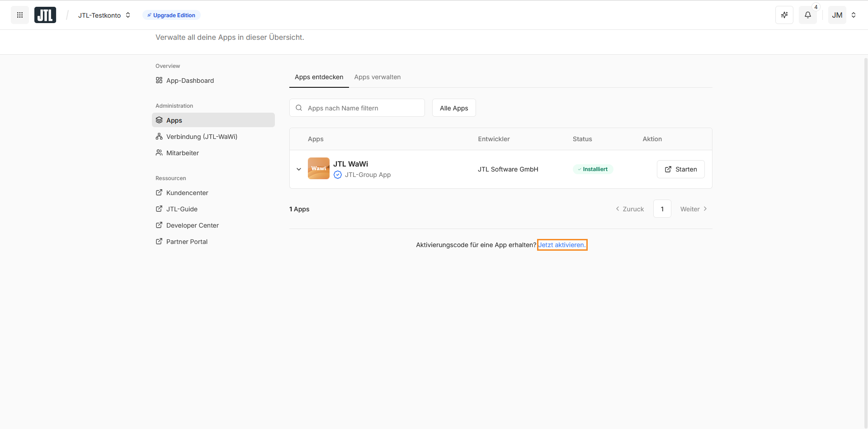The image size is (868, 429).
Task: Open the JTL-Testkonto account switcher
Action: coord(104,15)
